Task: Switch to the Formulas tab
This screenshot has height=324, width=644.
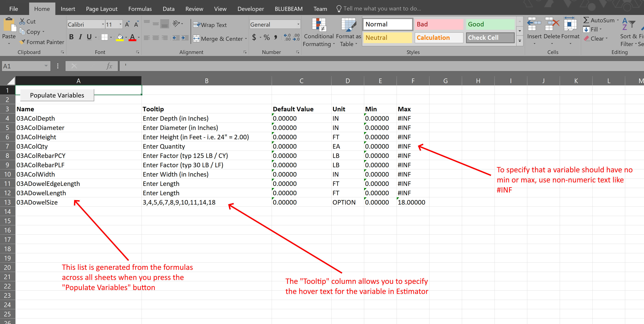Action: [140, 9]
